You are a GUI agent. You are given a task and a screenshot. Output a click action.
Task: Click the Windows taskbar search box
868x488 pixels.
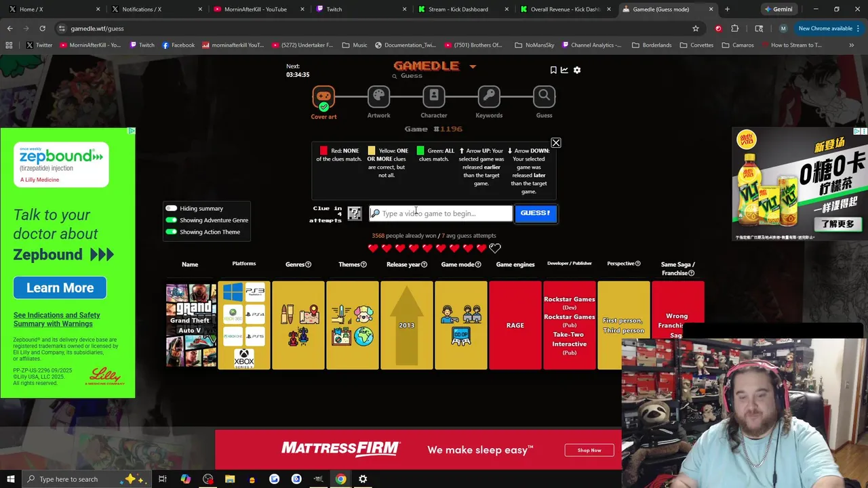tap(86, 479)
